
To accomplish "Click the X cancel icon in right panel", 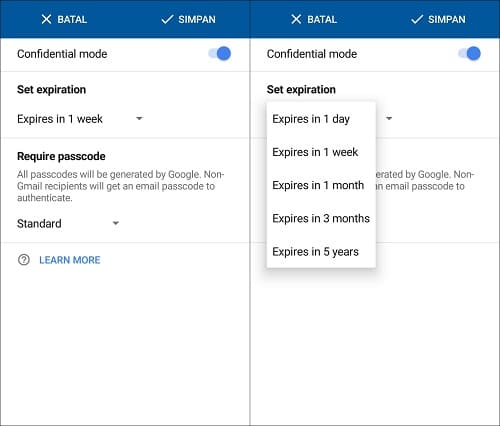I will (296, 19).
